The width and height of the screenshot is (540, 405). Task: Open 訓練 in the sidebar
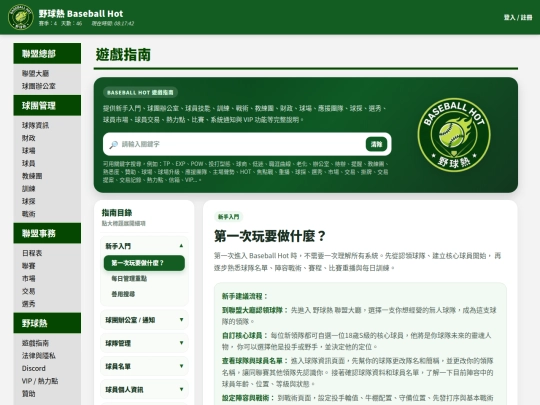[29, 189]
